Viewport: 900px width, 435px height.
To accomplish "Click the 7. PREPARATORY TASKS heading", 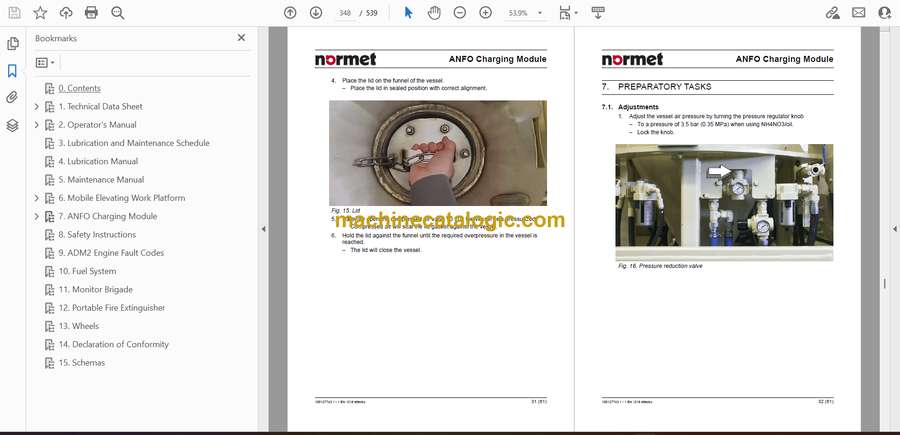I will click(x=656, y=87).
